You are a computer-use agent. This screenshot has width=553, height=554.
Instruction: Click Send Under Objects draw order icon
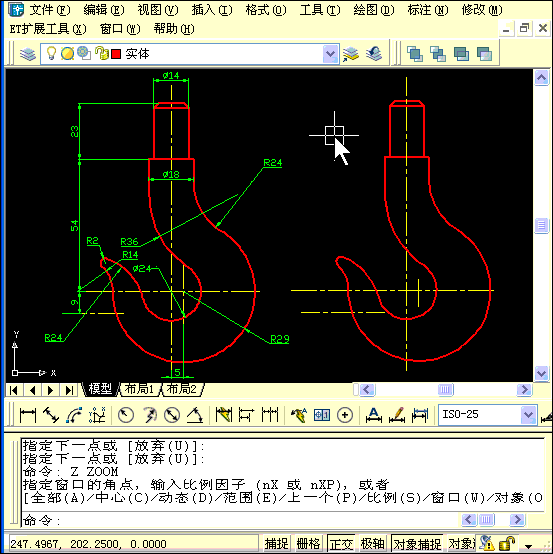[x=484, y=54]
